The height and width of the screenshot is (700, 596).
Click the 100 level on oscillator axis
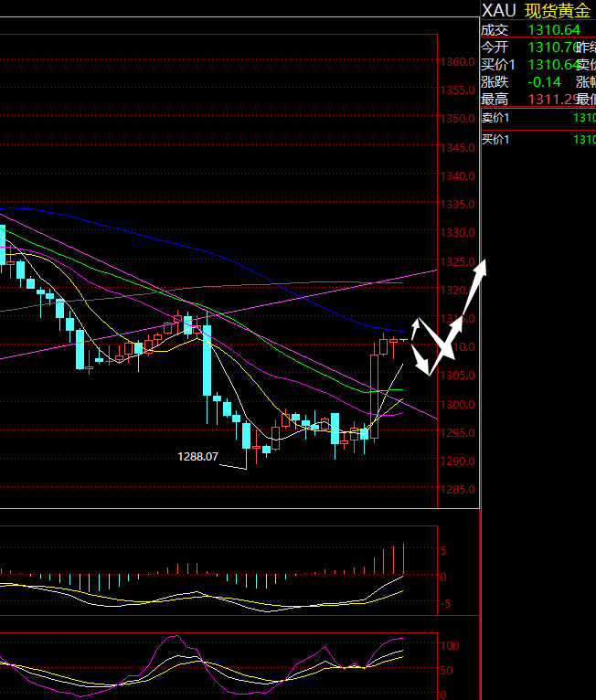coord(450,646)
